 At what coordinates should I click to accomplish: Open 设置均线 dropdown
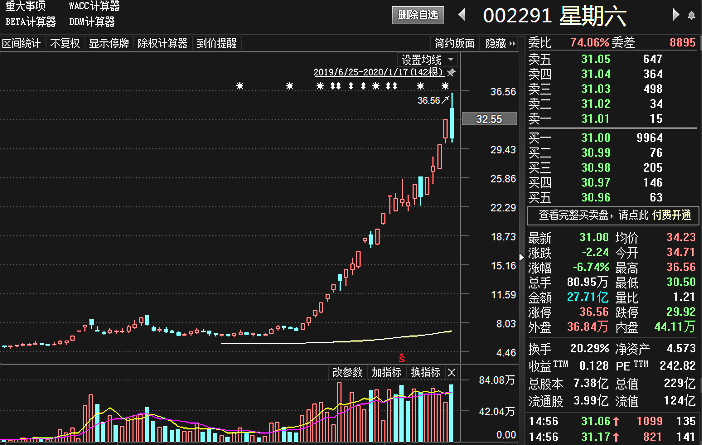tap(427, 60)
